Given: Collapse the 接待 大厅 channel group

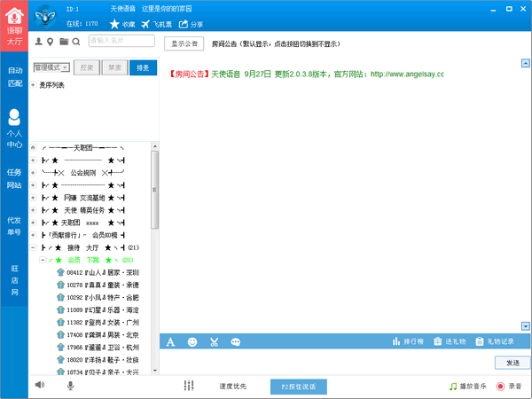Looking at the screenshot, I should [x=33, y=247].
